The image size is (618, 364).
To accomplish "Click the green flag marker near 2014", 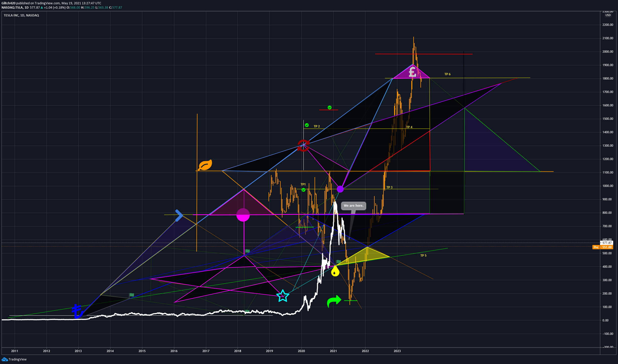I will pos(131,295).
